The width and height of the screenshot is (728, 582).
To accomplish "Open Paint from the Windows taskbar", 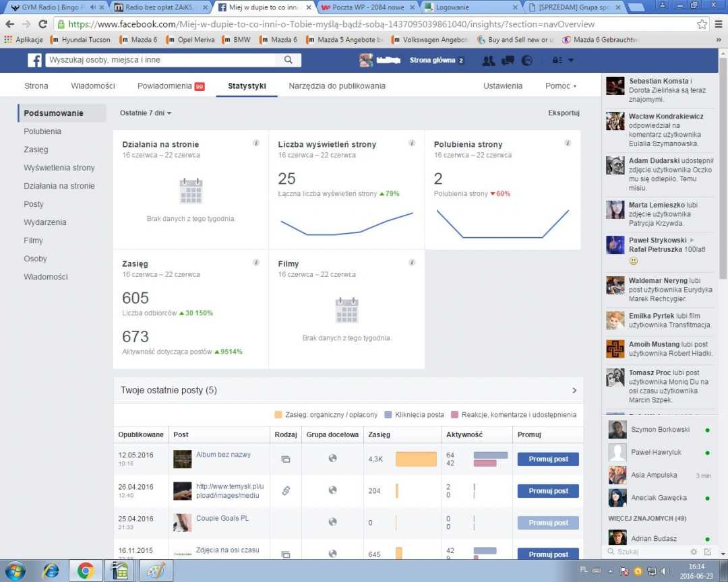I will click(156, 570).
